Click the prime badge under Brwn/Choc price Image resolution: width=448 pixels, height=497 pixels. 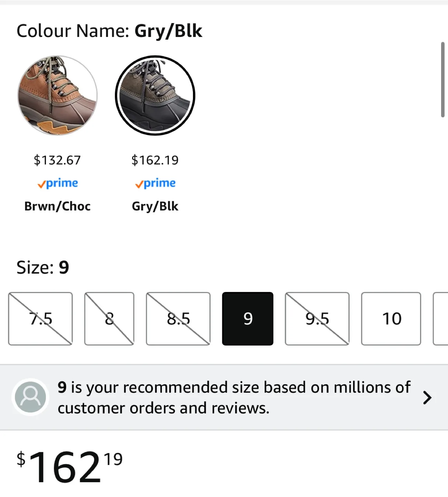pos(58,183)
